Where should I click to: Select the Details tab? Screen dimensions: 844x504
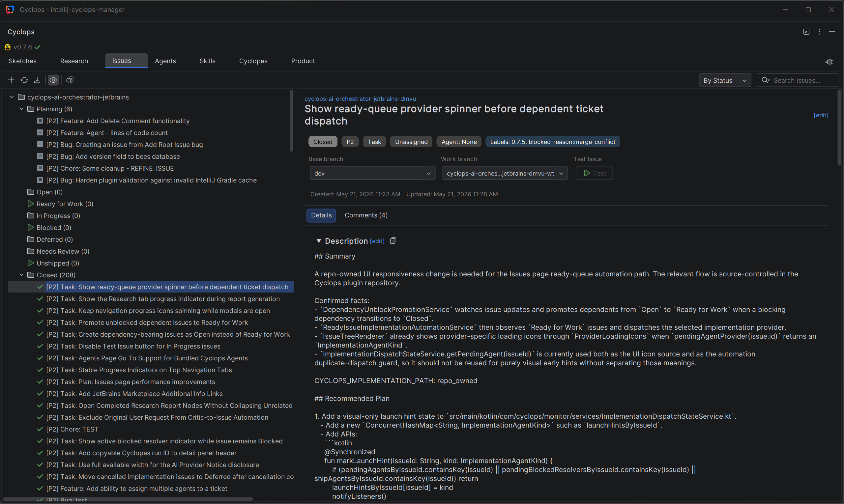coord(321,215)
